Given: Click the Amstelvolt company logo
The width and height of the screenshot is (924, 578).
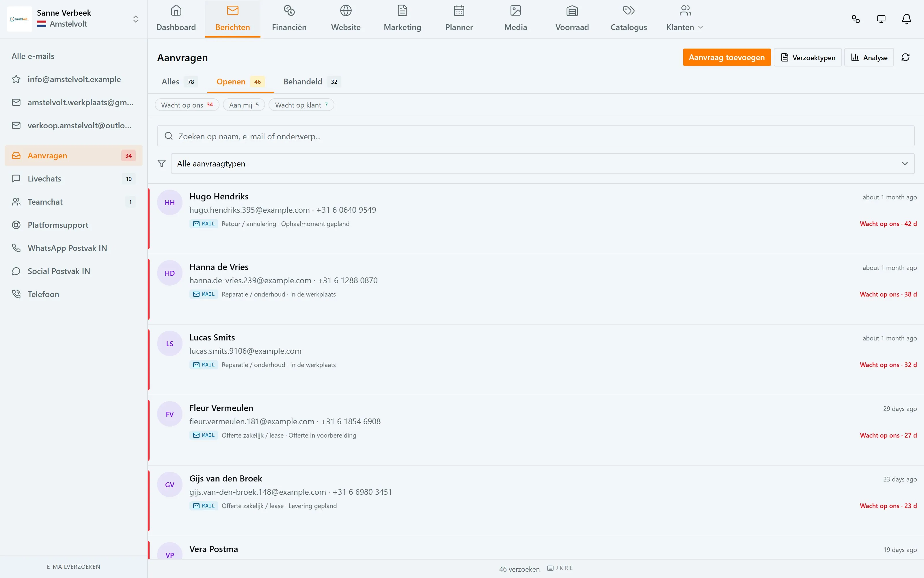Looking at the screenshot, I should pyautogui.click(x=19, y=19).
